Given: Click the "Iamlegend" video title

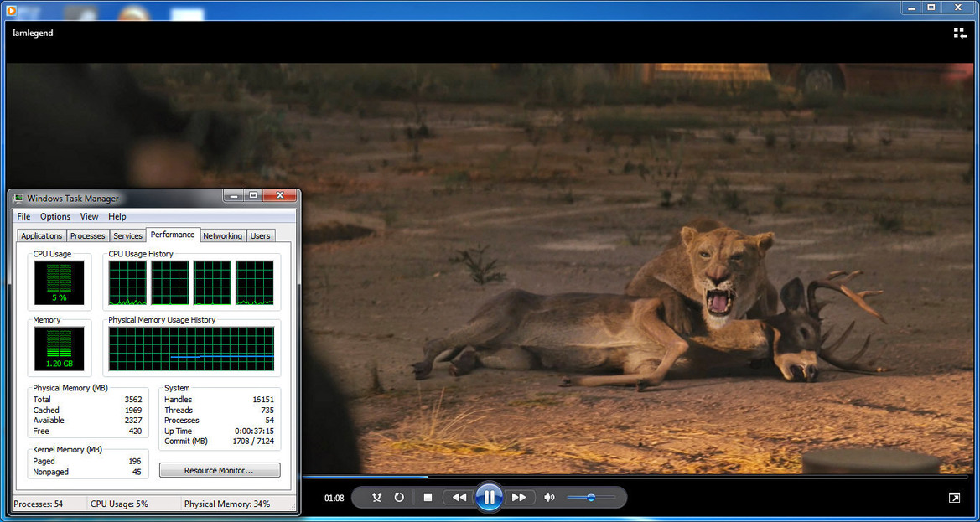Looking at the screenshot, I should pyautogui.click(x=33, y=33).
